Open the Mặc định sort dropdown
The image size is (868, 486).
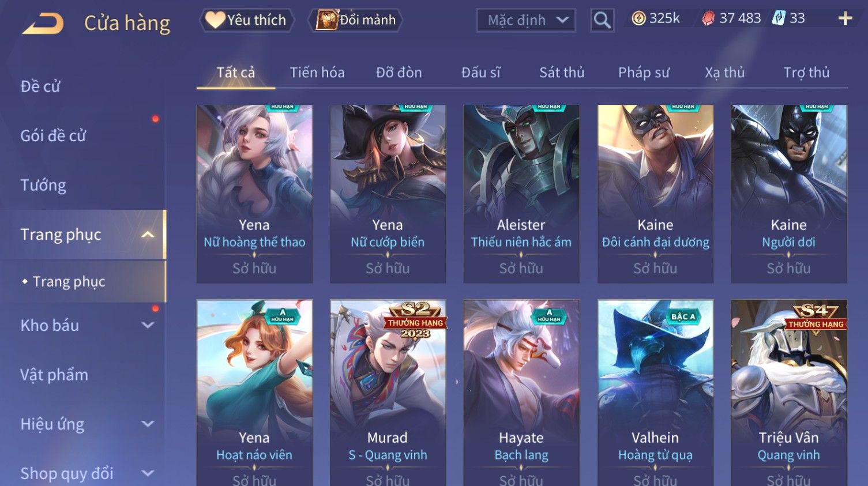pos(526,21)
